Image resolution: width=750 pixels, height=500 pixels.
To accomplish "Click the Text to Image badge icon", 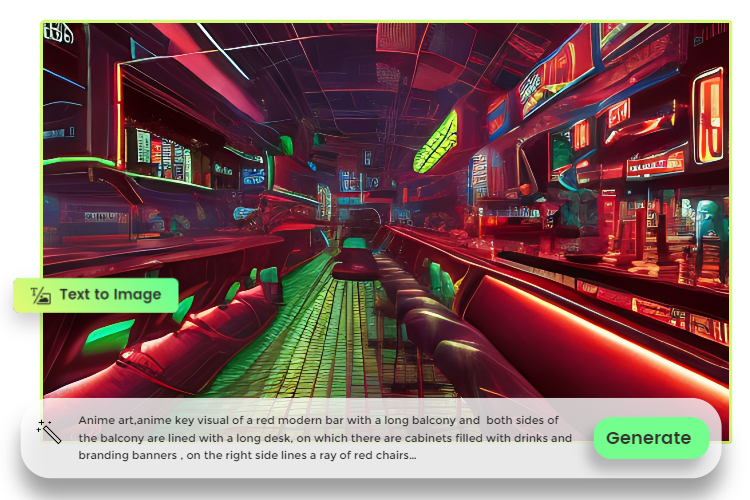I will 40,295.
